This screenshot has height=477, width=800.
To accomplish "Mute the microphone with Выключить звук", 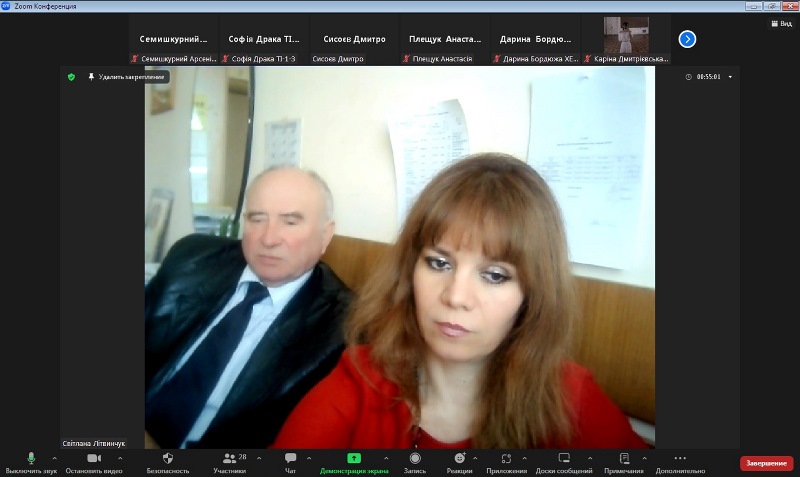I will coord(31,463).
